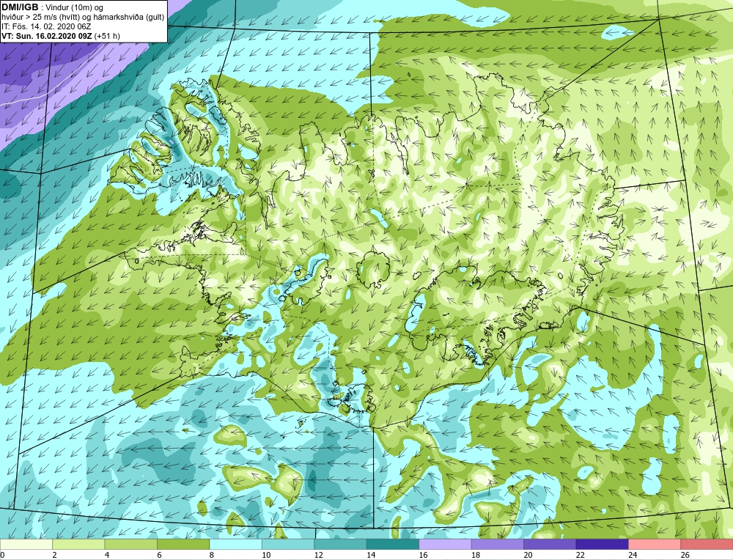733x560 pixels.
Task: Click the 0–2 m/s palest legend swatch
Action: click(26, 544)
